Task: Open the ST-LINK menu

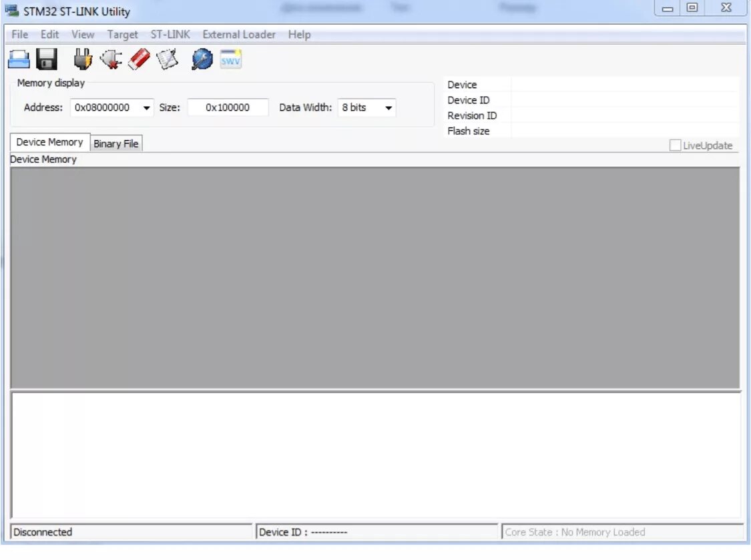Action: coord(170,35)
